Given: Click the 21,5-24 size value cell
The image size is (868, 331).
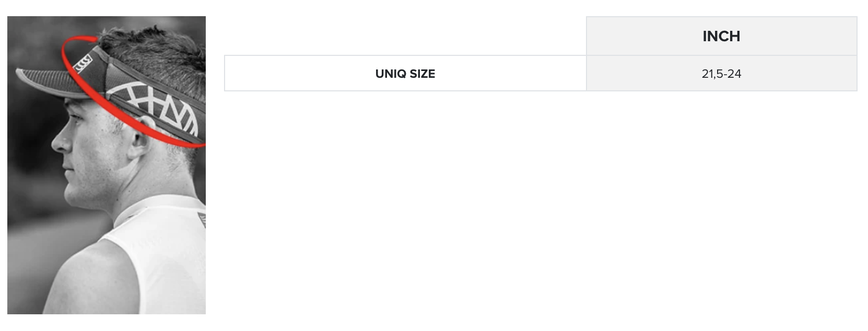Looking at the screenshot, I should [x=721, y=74].
